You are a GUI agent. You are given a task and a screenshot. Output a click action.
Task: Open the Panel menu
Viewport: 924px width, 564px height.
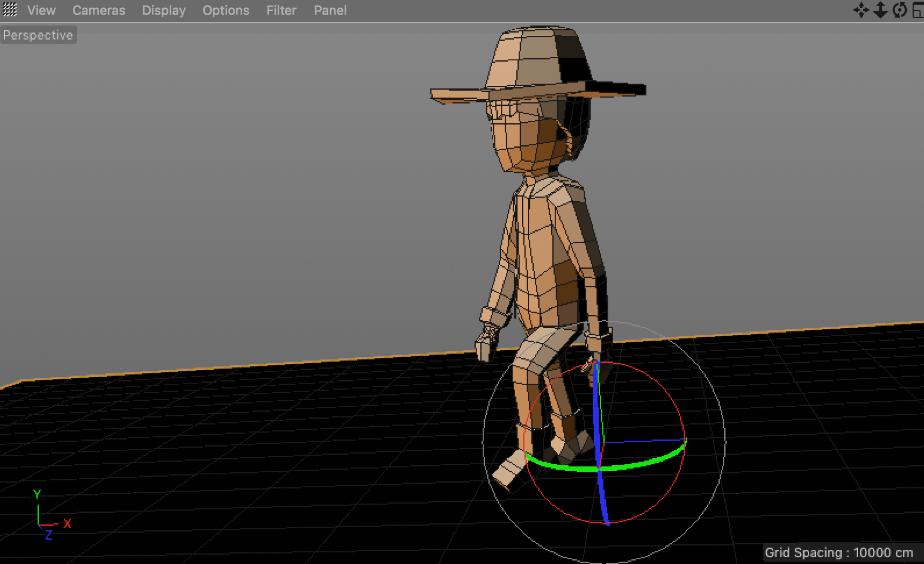(330, 11)
